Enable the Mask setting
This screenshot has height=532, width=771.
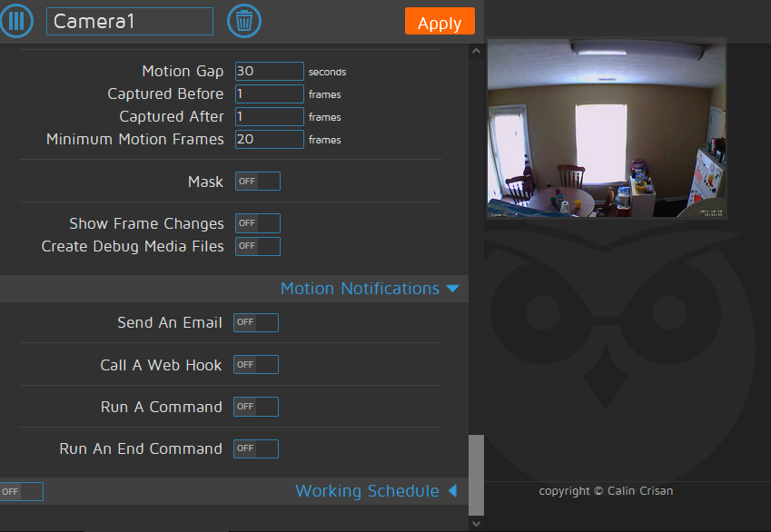[257, 181]
